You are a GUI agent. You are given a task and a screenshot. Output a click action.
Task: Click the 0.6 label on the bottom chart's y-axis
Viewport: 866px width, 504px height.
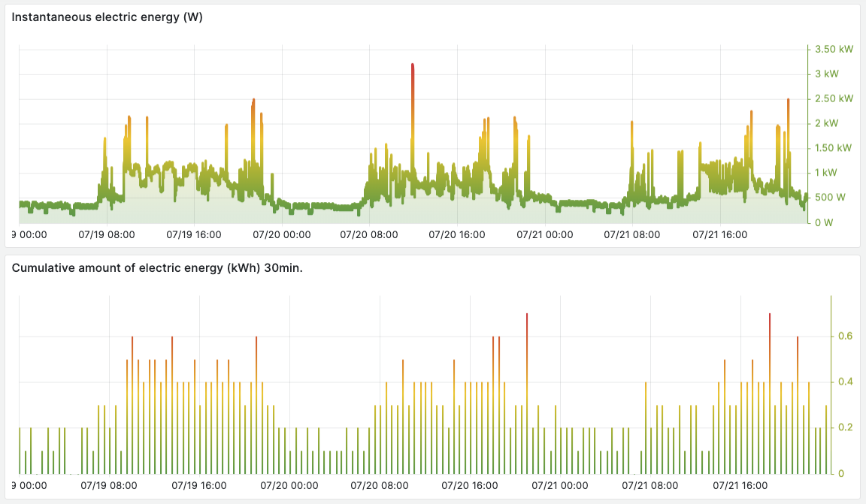846,336
